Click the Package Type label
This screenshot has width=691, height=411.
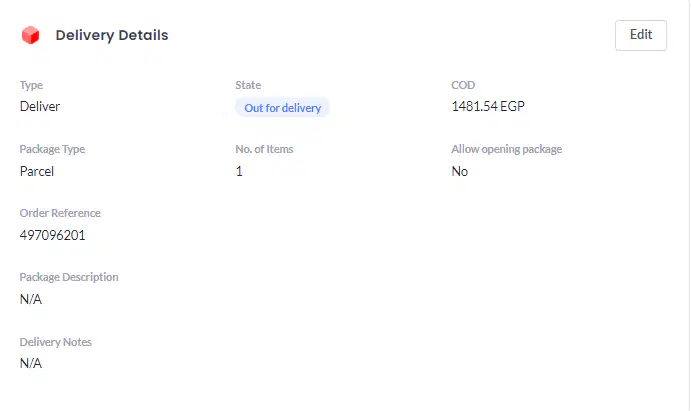(52, 149)
